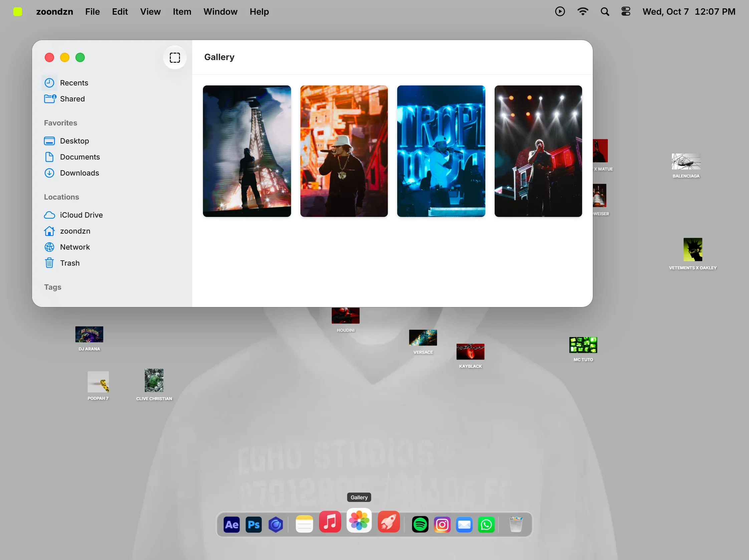The image size is (749, 560).
Task: Select iCloud Drive under Locations
Action: coord(73,215)
